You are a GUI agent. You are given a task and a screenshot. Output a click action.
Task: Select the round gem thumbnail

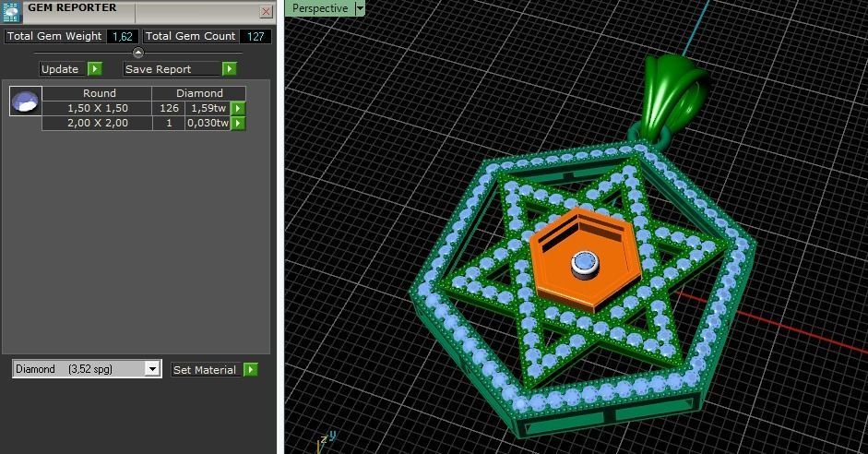26,101
